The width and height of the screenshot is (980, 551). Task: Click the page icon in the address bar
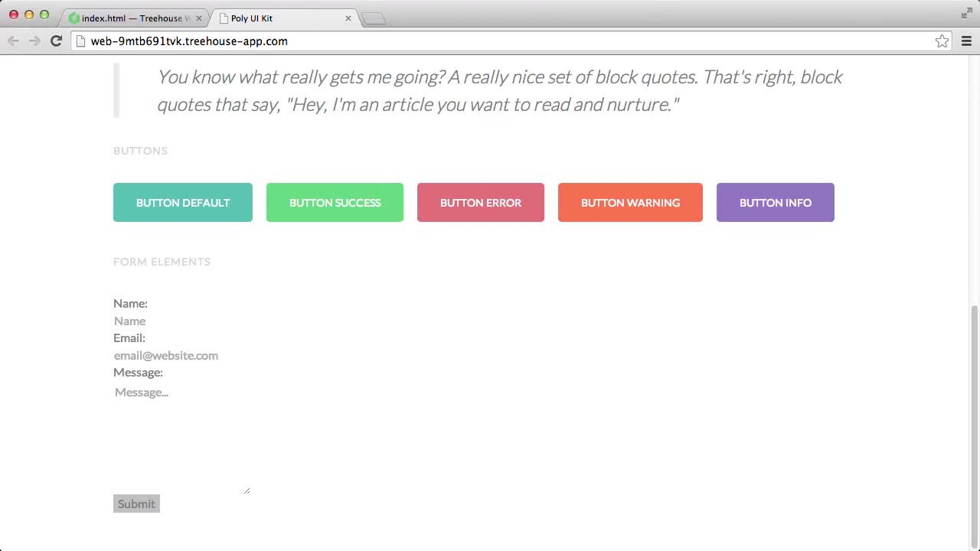point(80,41)
